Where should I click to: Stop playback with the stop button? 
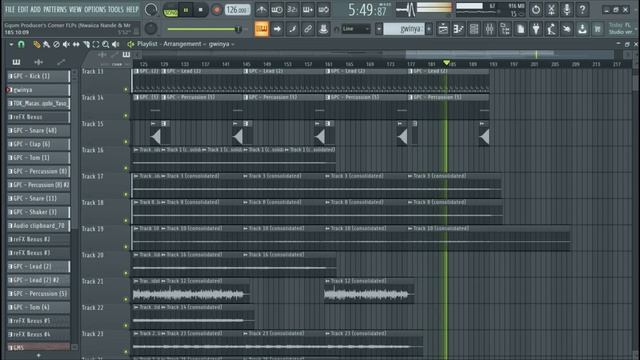[x=200, y=10]
